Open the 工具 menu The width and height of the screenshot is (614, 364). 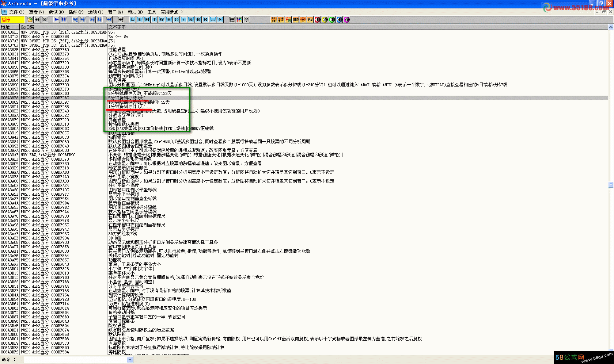pos(152,12)
